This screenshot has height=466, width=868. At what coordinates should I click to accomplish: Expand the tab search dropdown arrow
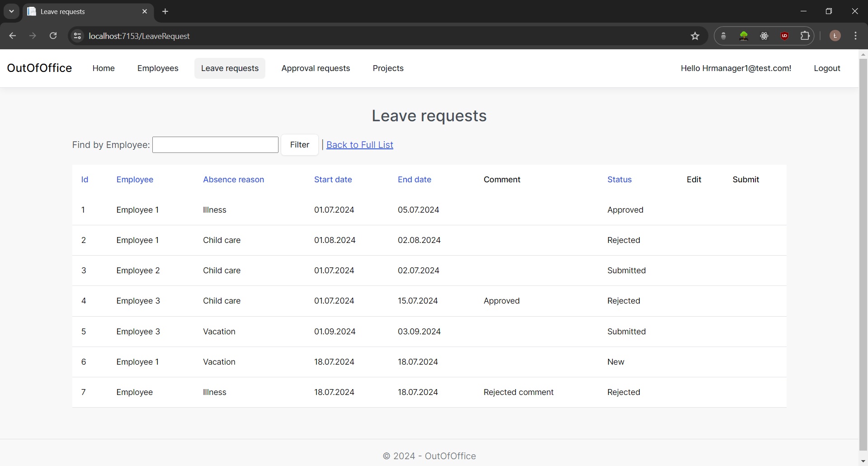pyautogui.click(x=12, y=12)
